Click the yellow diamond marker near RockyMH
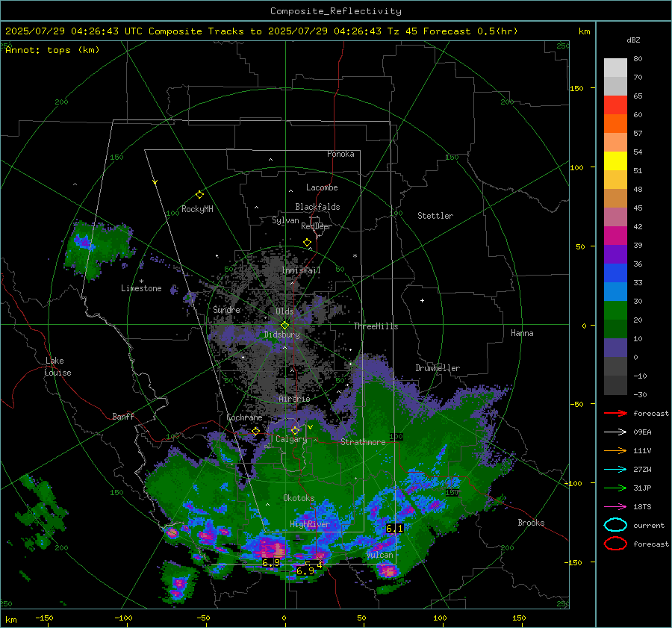This screenshot has width=672, height=628. (x=199, y=195)
